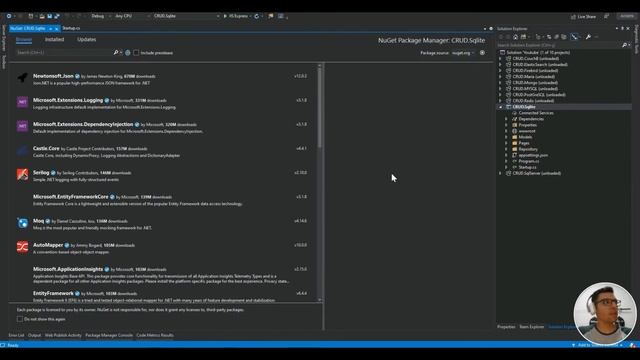The image size is (640, 360).
Task: Click the Save All toolbar icon
Action: (x=57, y=16)
